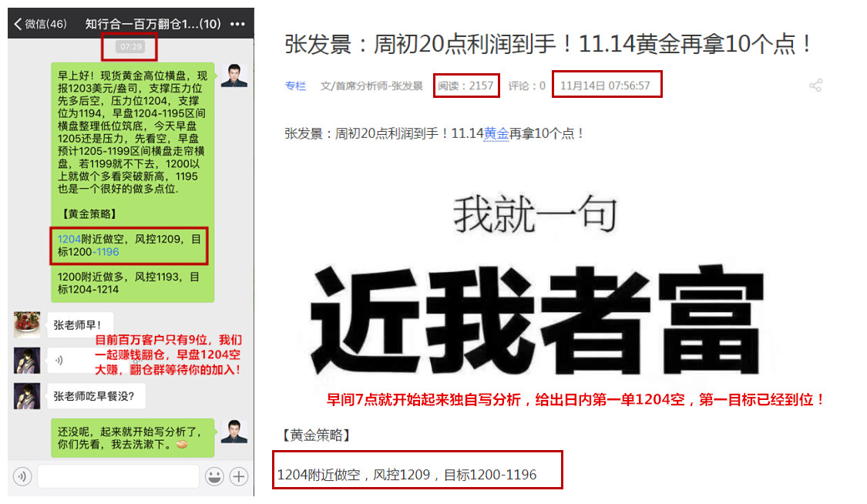
Task: Tap voice input icon beside message field
Action: (22, 475)
